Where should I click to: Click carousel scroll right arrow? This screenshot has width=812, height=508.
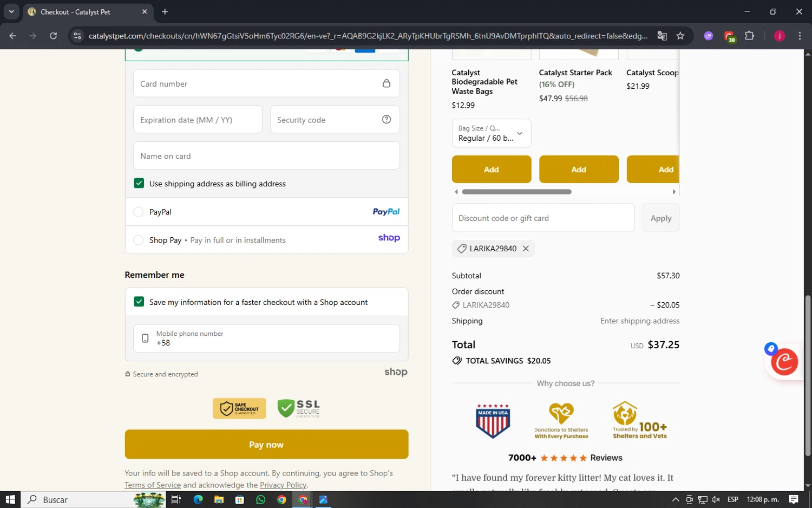[674, 192]
